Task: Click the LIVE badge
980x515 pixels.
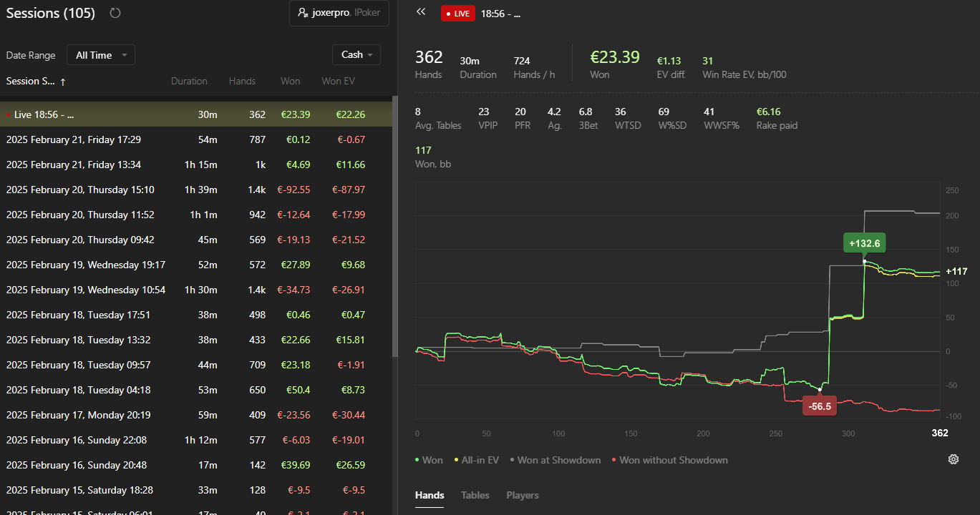Action: click(x=458, y=14)
